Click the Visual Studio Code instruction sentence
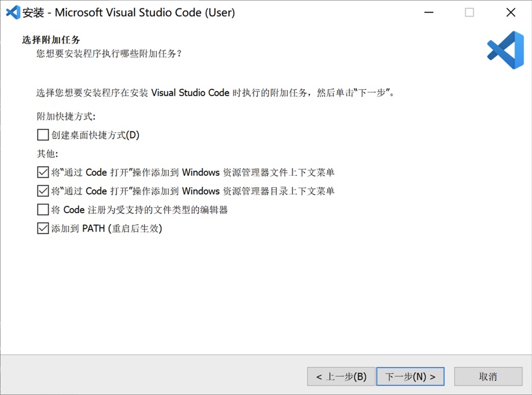This screenshot has height=395, width=532. click(x=215, y=93)
